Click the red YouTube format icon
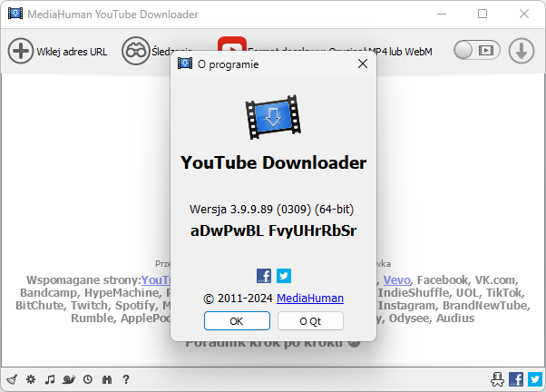 [x=232, y=44]
